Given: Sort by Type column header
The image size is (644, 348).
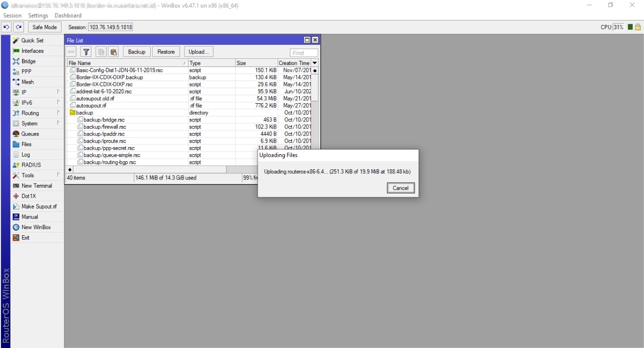Looking at the screenshot, I should (x=212, y=63).
